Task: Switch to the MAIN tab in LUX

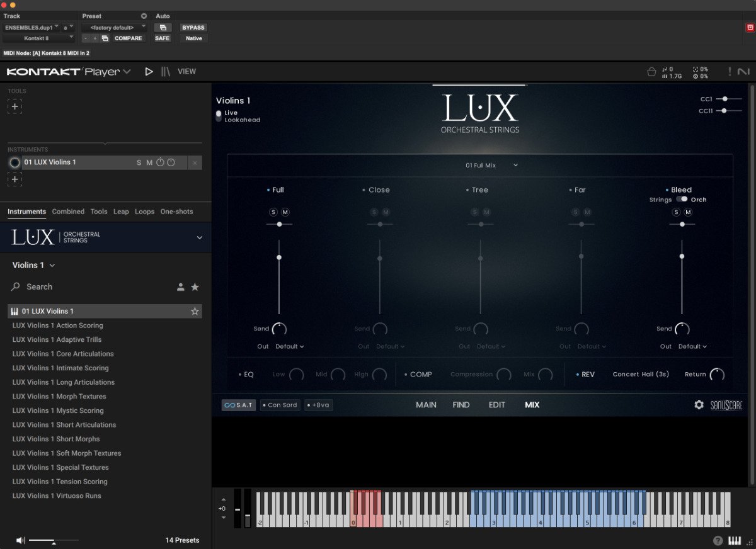Action: point(426,405)
